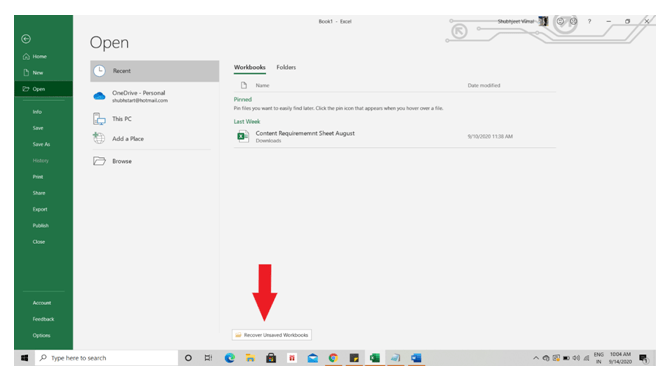Expand the system tray hidden icons chevron

point(536,358)
